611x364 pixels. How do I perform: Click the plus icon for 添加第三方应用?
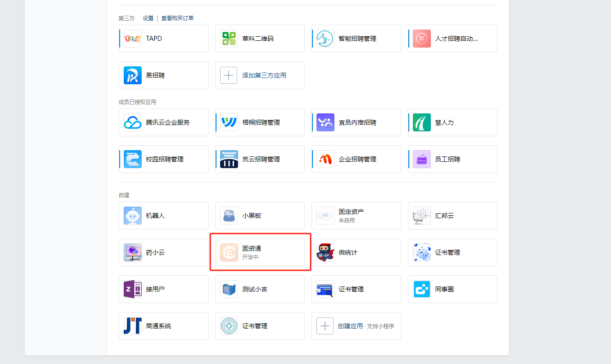[x=229, y=75]
